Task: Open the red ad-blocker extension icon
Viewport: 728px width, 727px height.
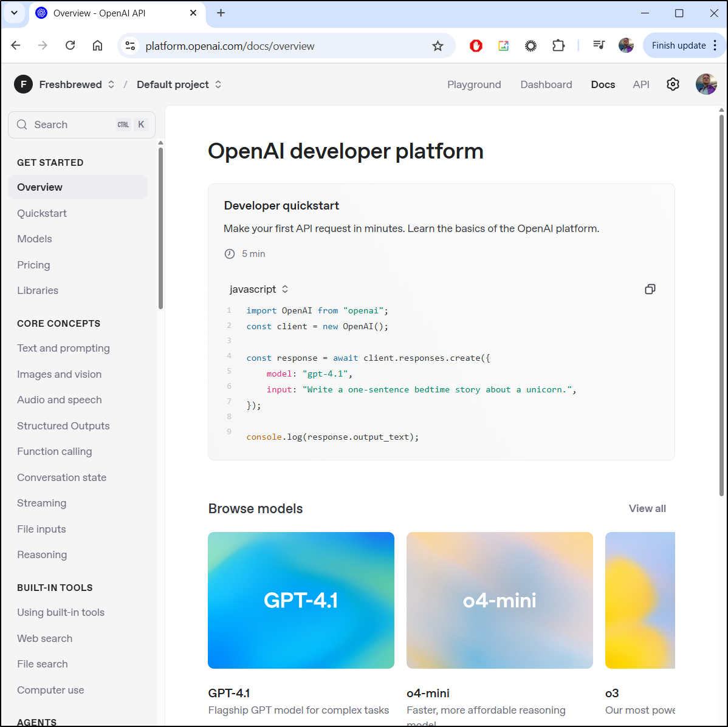Action: pyautogui.click(x=476, y=46)
